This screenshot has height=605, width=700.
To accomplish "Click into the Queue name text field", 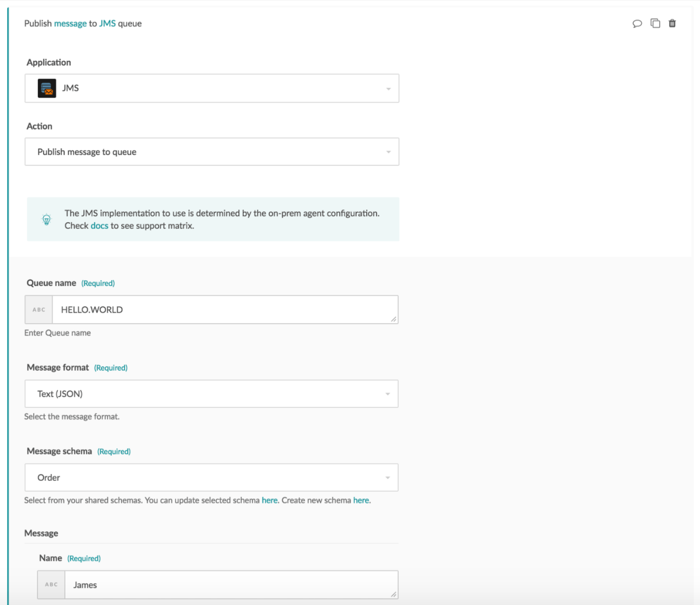I will (224, 310).
